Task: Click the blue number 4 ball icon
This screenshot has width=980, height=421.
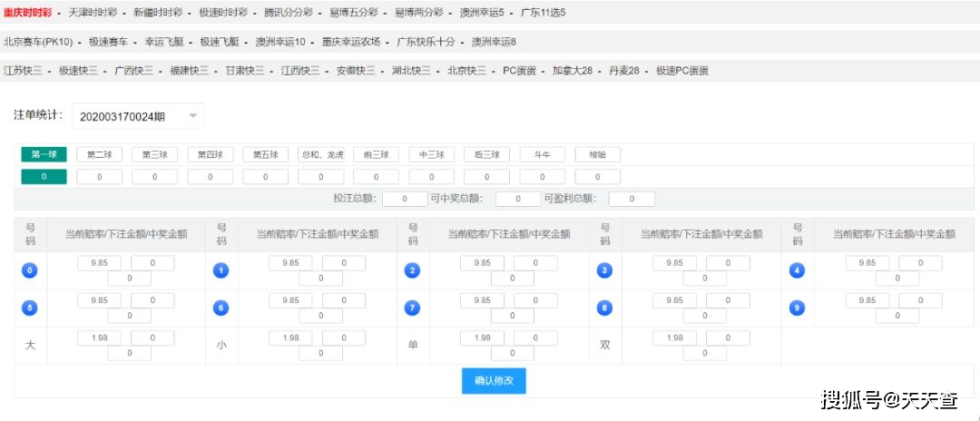Action: (x=797, y=270)
